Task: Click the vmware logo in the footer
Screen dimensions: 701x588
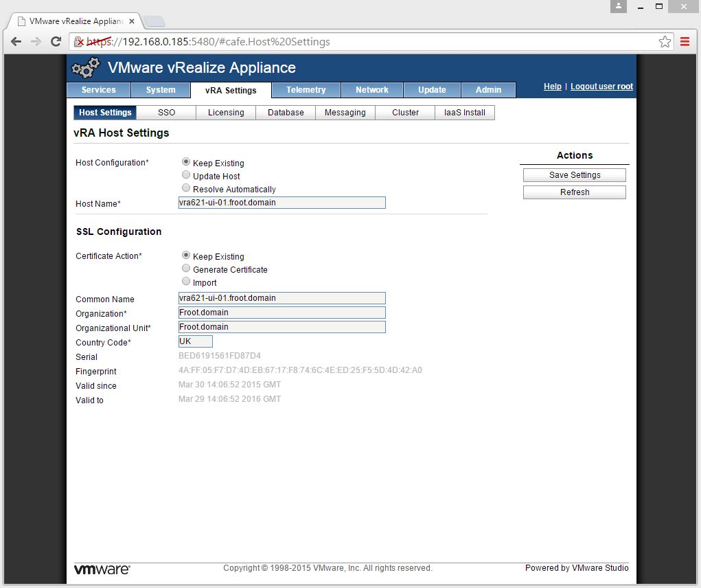Action: (x=102, y=569)
